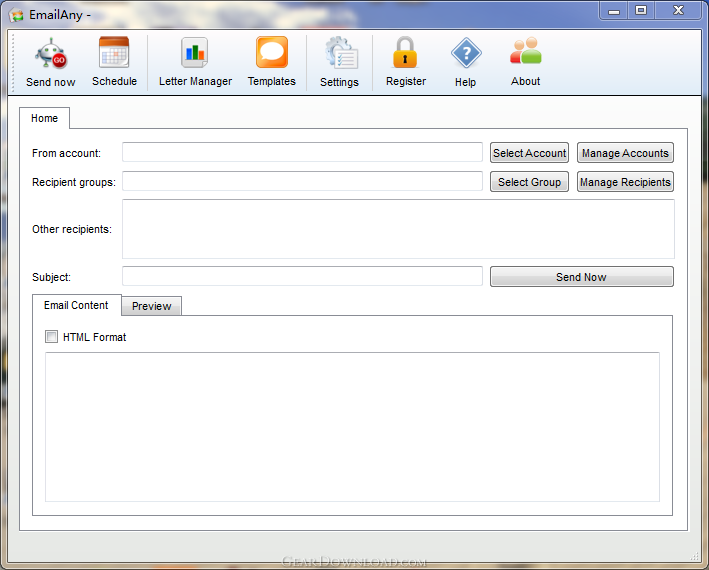
Task: Click the Register padlock icon
Action: pos(405,52)
